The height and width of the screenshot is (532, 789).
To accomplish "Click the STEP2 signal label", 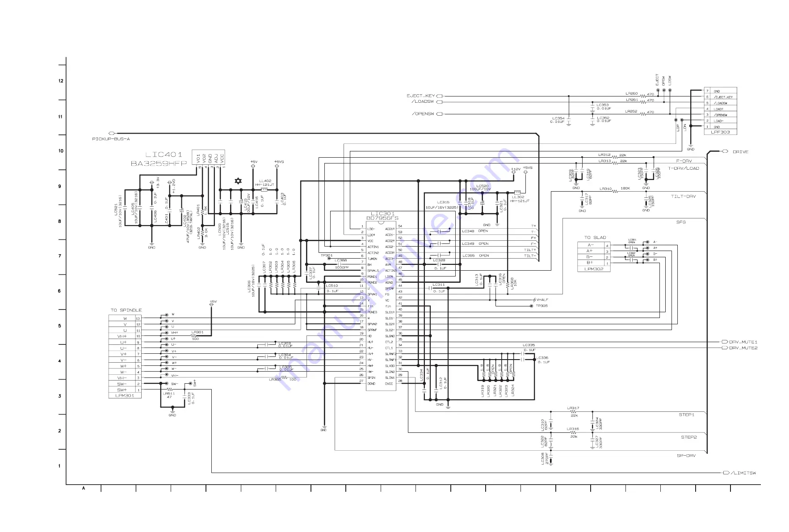I will click(x=688, y=437).
